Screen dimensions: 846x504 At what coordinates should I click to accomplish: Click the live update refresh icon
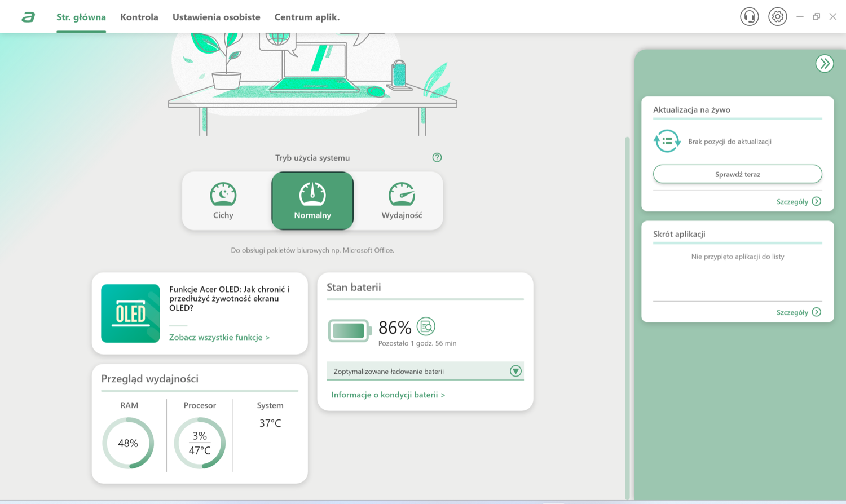pos(667,141)
